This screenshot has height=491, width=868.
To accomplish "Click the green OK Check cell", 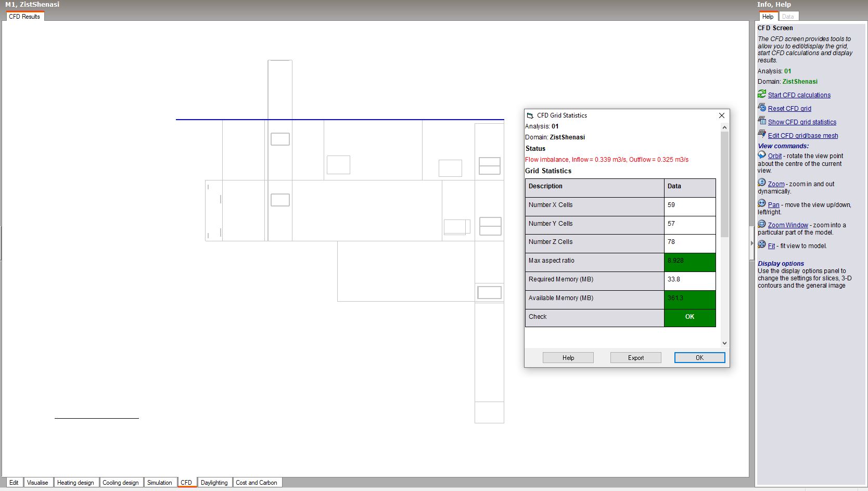I will click(690, 318).
